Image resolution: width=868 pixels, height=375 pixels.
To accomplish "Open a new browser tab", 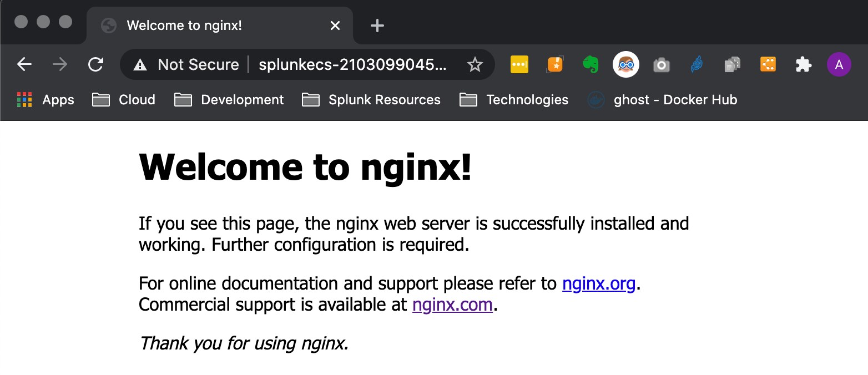I will (377, 26).
